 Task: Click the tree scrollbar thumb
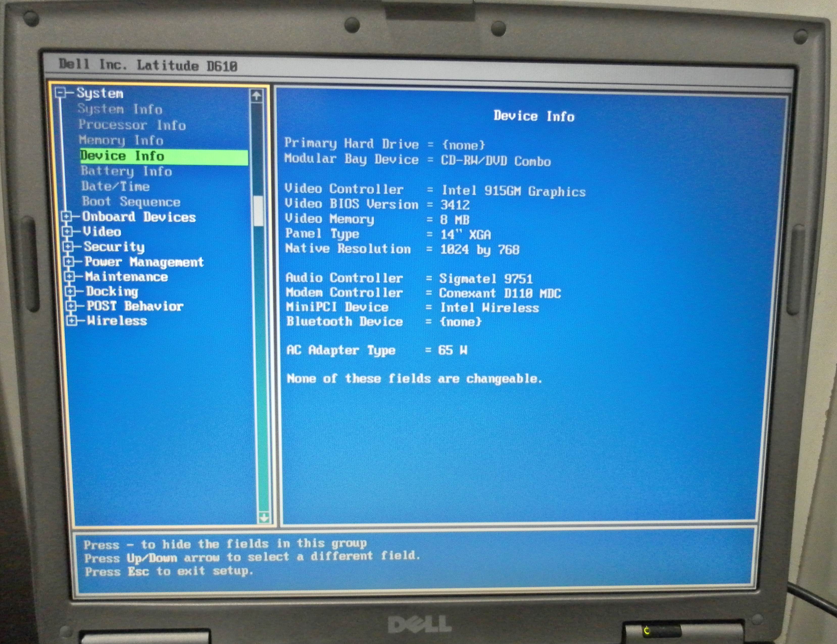tap(259, 210)
